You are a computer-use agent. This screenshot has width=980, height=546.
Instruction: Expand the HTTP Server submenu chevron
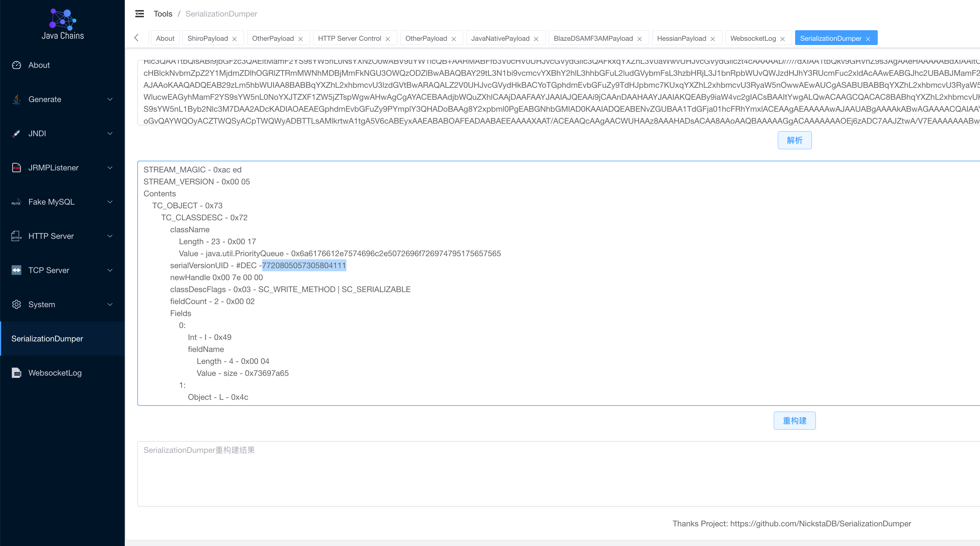110,236
